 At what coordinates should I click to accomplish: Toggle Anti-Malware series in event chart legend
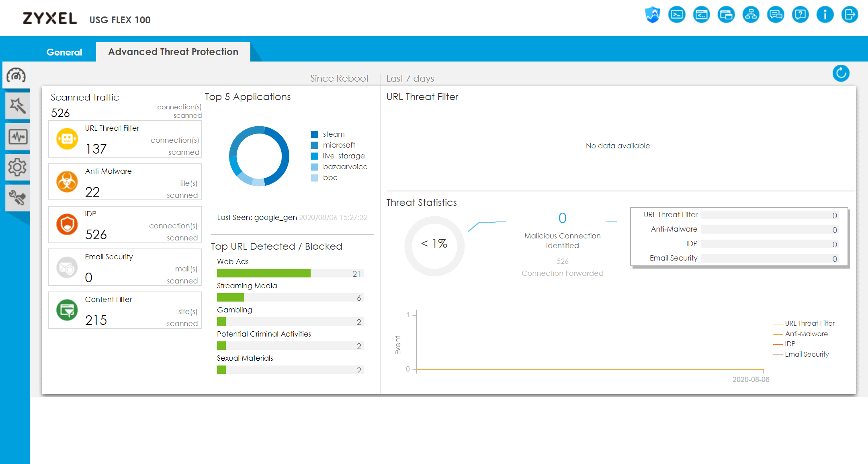click(x=806, y=334)
